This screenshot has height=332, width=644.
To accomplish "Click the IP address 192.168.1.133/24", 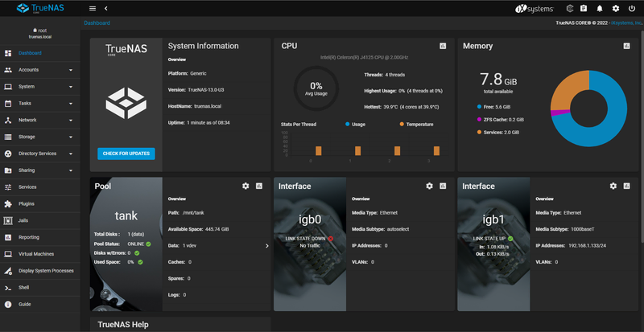I will pos(586,245).
